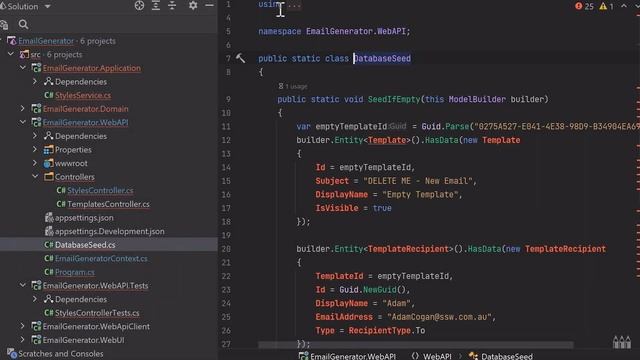The height and width of the screenshot is (360, 640).
Task: Collapse the Controllers folder
Action: (x=35, y=176)
